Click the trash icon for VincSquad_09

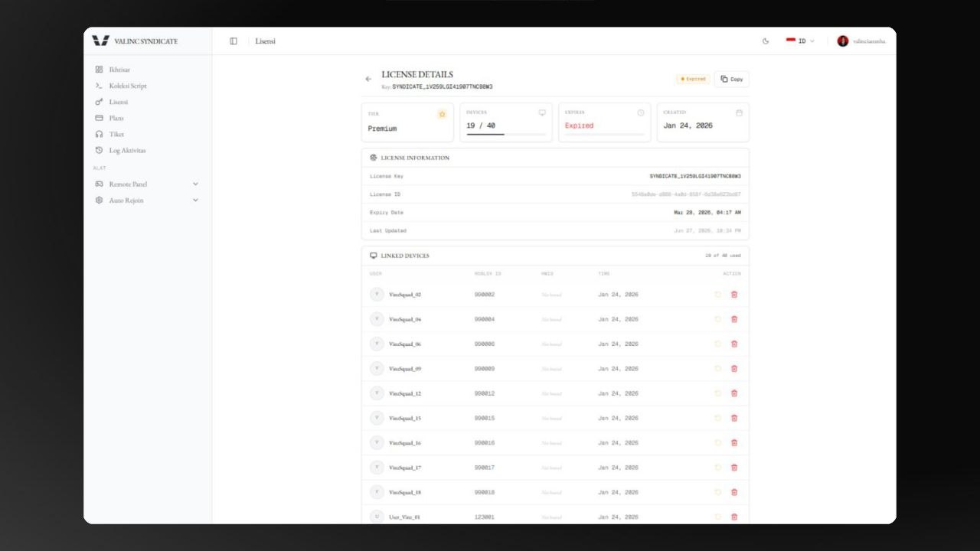[734, 369]
